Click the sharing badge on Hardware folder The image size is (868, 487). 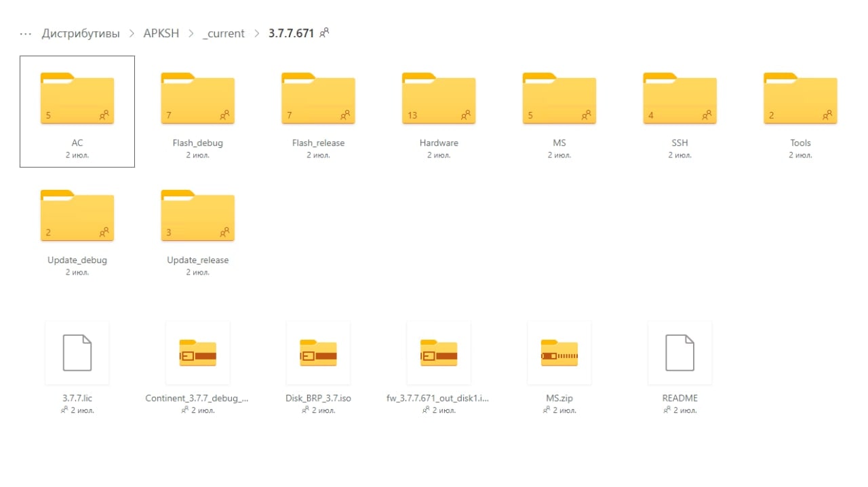(x=466, y=115)
